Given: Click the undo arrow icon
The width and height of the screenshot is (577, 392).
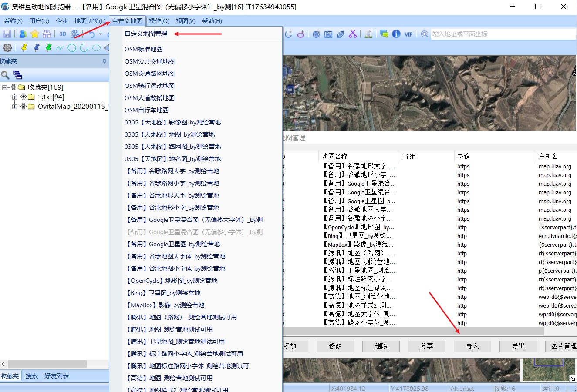Looking at the screenshot, I should (x=91, y=34).
